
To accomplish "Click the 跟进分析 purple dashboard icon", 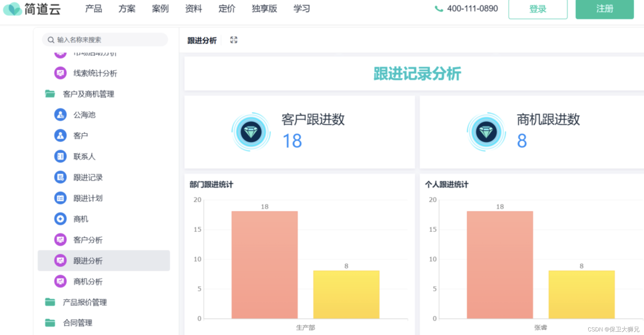I will pyautogui.click(x=60, y=260).
